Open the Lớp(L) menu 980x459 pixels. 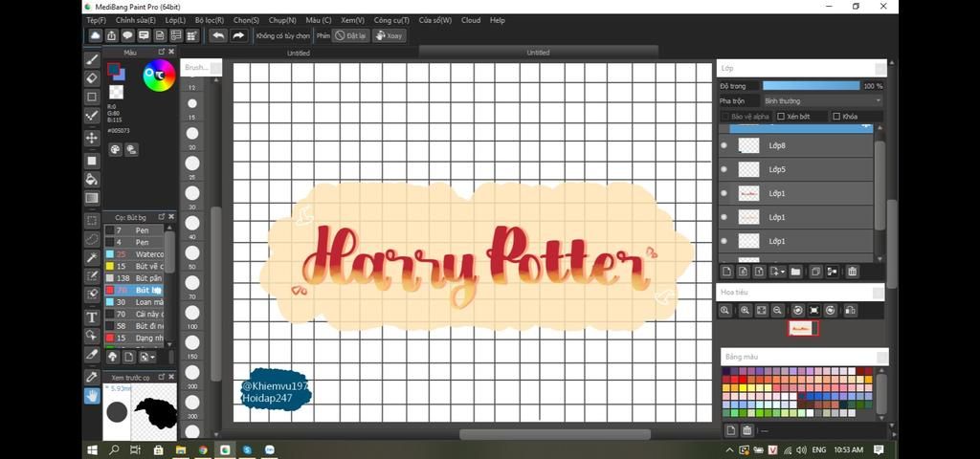[175, 21]
